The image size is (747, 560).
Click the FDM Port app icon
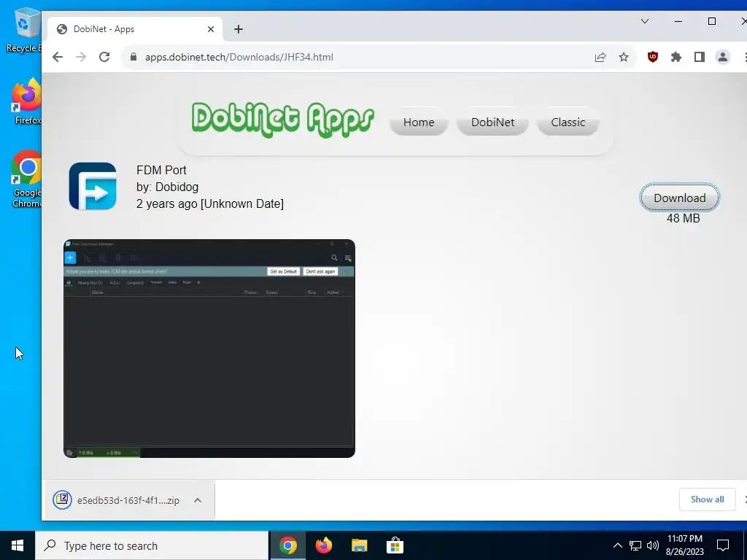[x=93, y=186]
